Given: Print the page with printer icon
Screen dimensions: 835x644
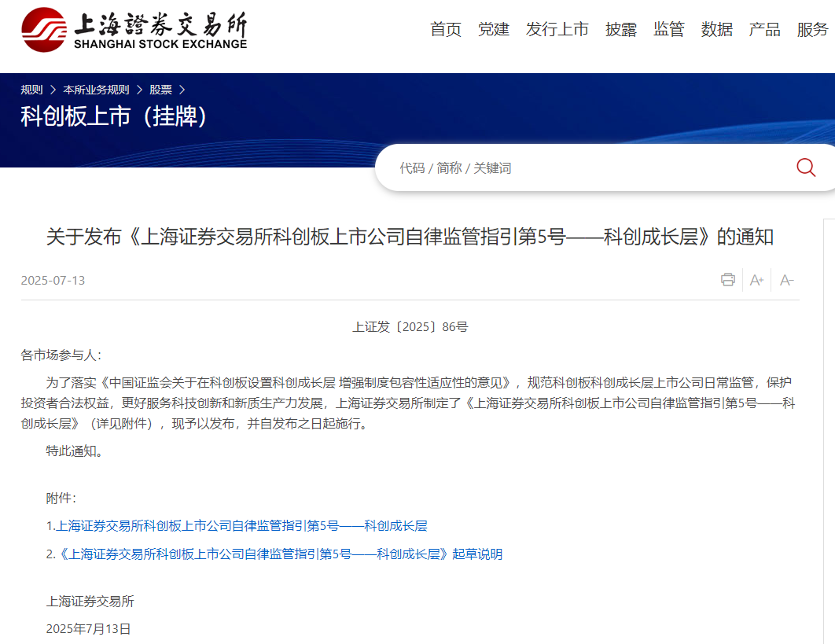Looking at the screenshot, I should [x=727, y=280].
